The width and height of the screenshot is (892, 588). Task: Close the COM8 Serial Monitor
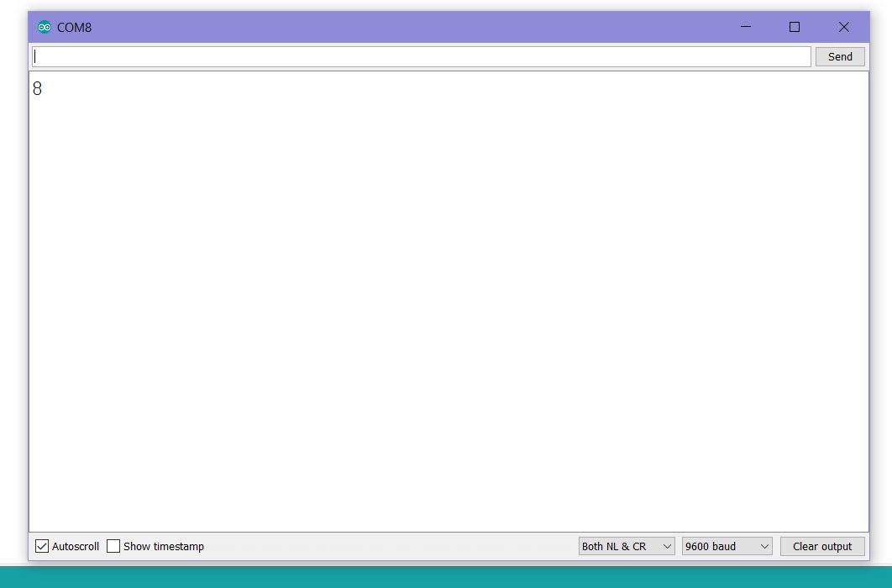843,27
